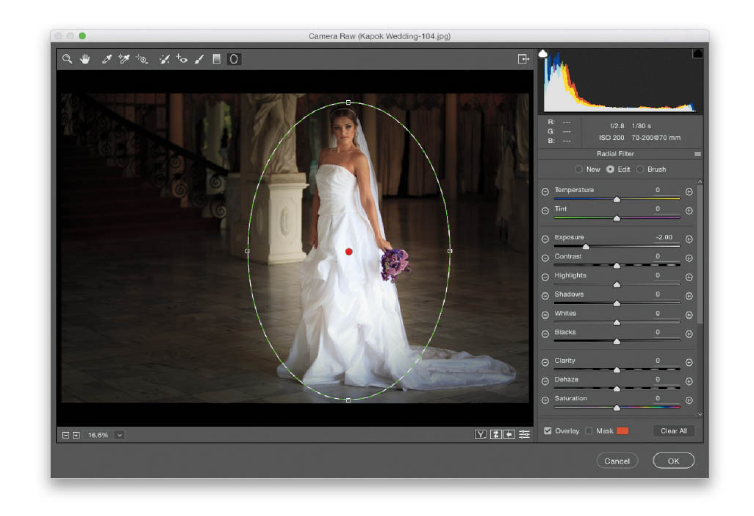
Task: Enable the Mask checkbox
Action: coord(588,431)
